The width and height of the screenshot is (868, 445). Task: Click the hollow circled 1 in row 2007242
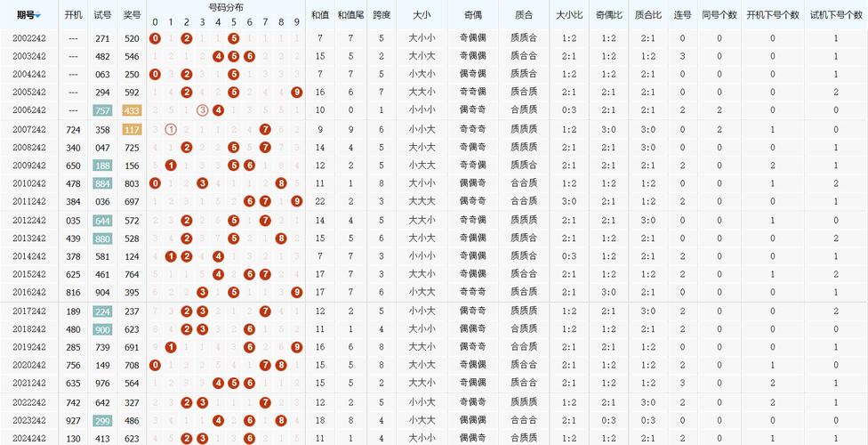171,130
